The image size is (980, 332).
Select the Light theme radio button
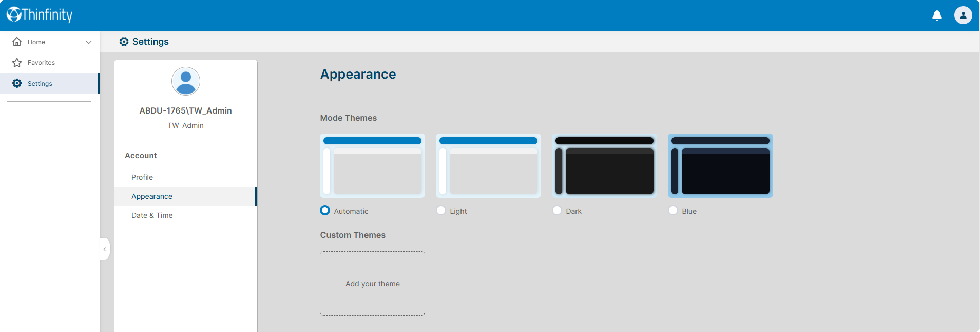[x=441, y=210]
